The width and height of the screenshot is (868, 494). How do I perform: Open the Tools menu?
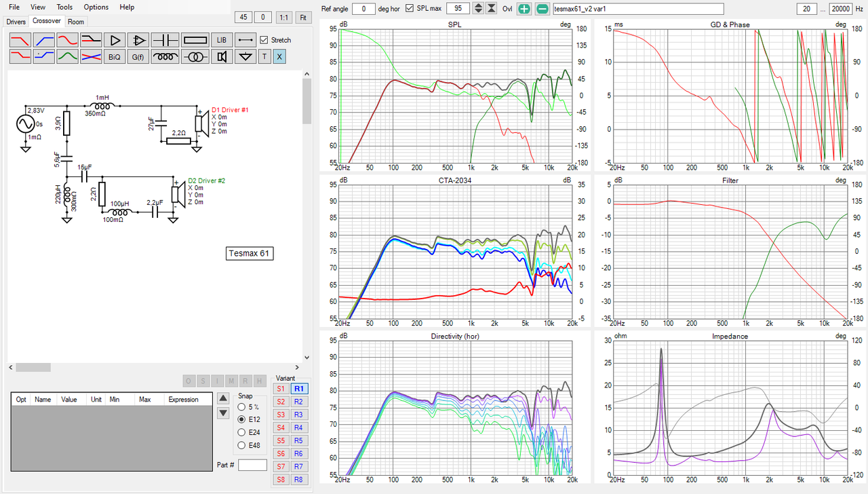pyautogui.click(x=64, y=7)
